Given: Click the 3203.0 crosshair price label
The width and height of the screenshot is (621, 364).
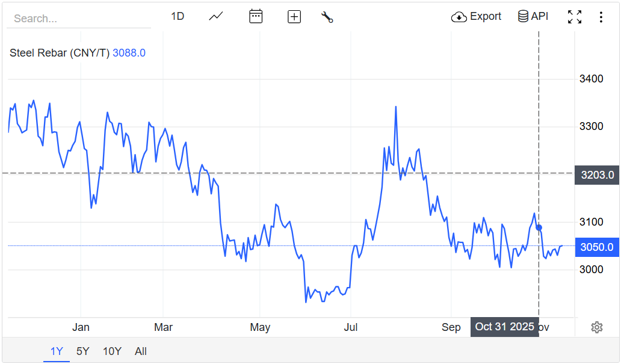Looking at the screenshot, I should click(597, 175).
